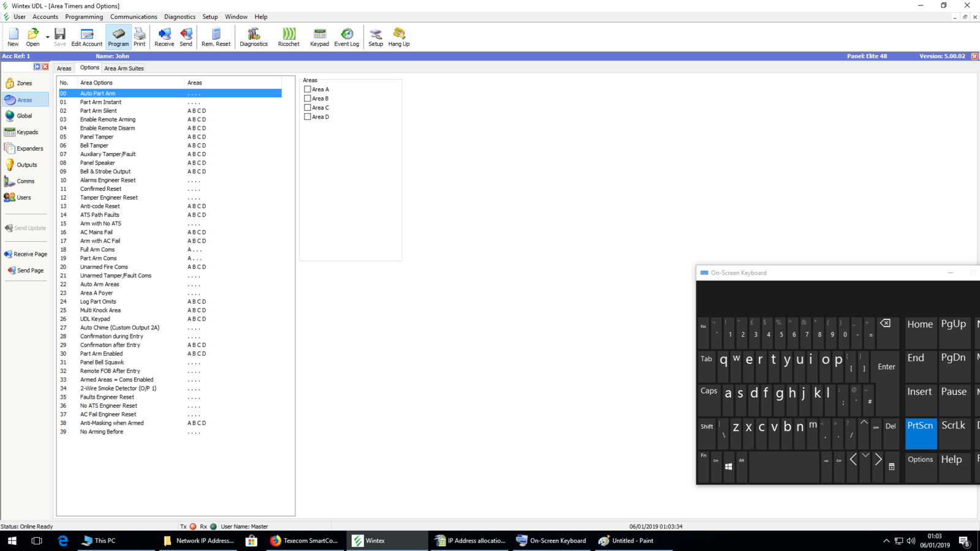
Task: Open the Window menu
Action: pos(236,17)
